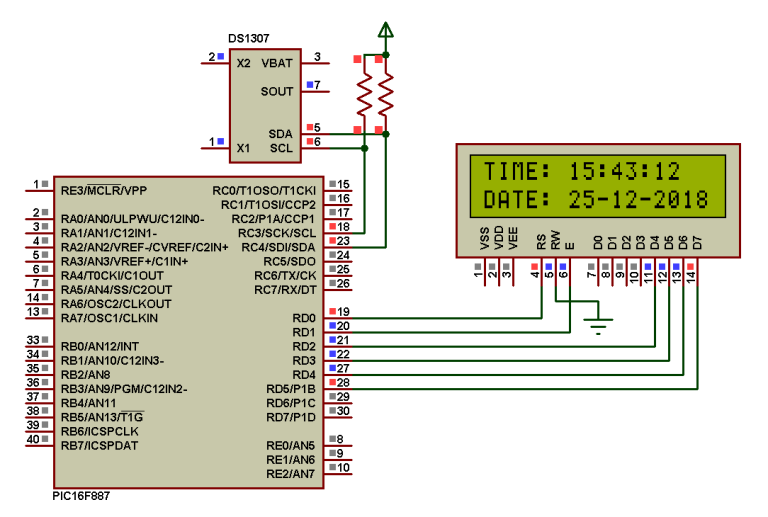
Task: Click the wire junction dot below the power terminal
Action: point(385,55)
